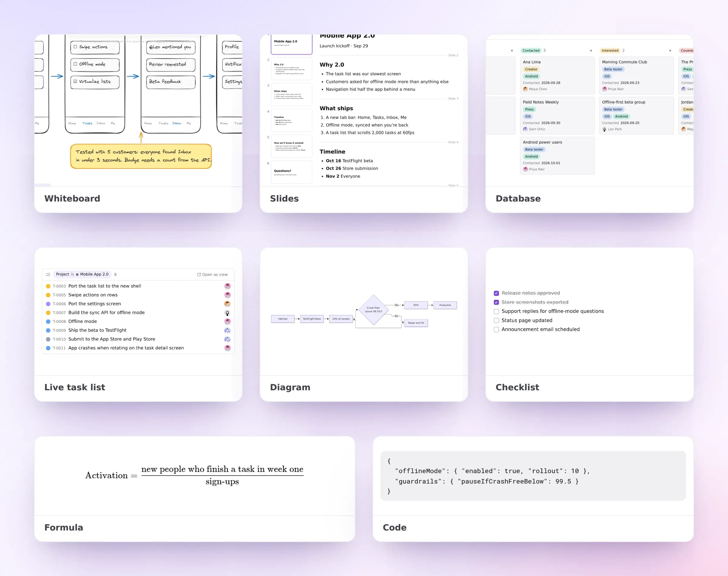Uncheck Release notes approved
Screen dimensions: 728x576
click(496, 293)
